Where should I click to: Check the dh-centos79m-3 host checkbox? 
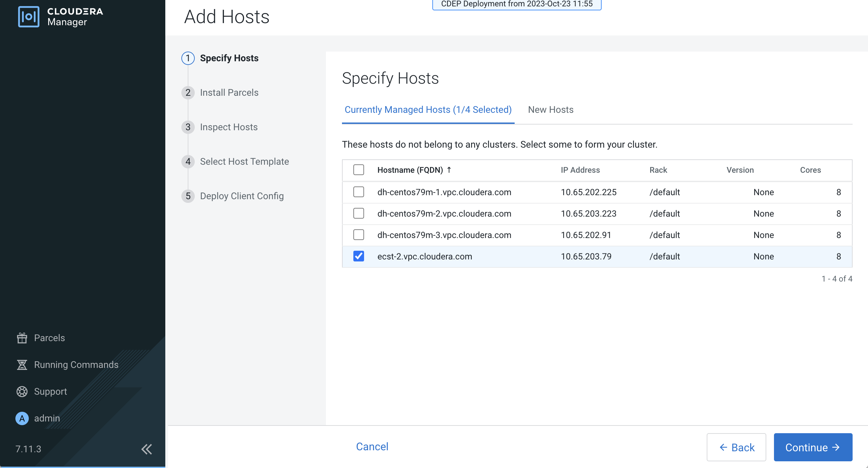(358, 235)
